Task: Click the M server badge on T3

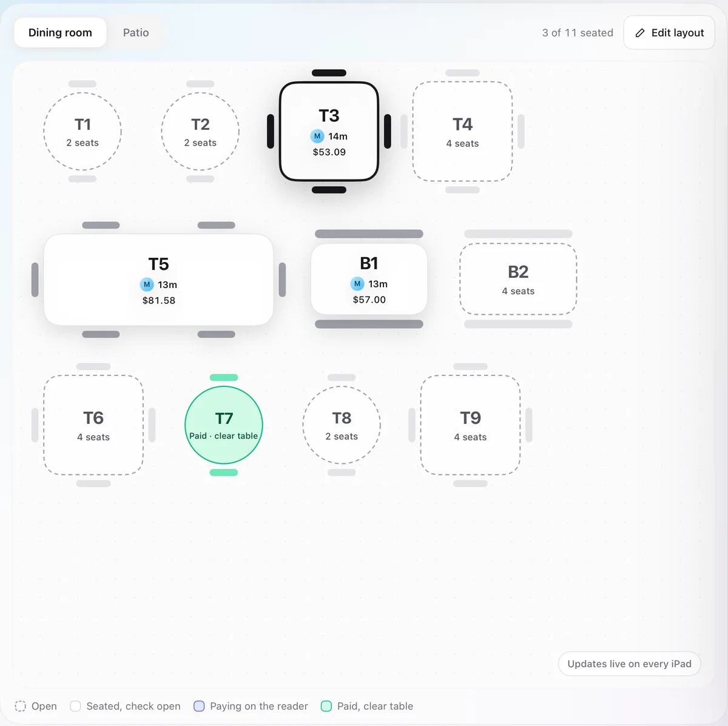Action: pyautogui.click(x=317, y=136)
